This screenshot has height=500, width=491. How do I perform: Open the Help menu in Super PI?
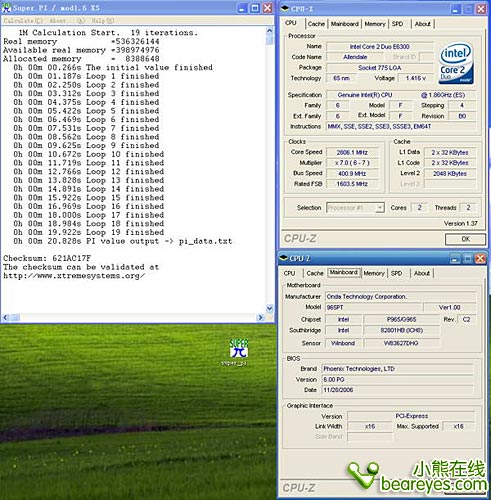103,21
